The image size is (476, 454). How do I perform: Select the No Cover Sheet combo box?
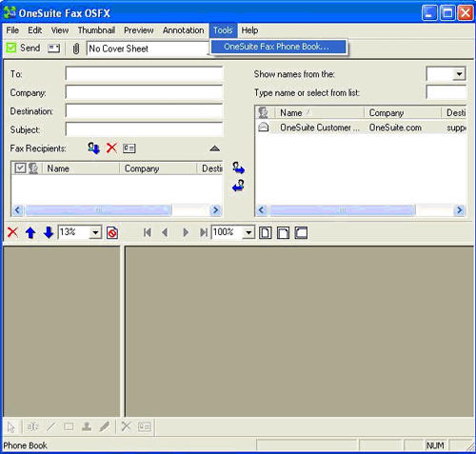point(148,49)
